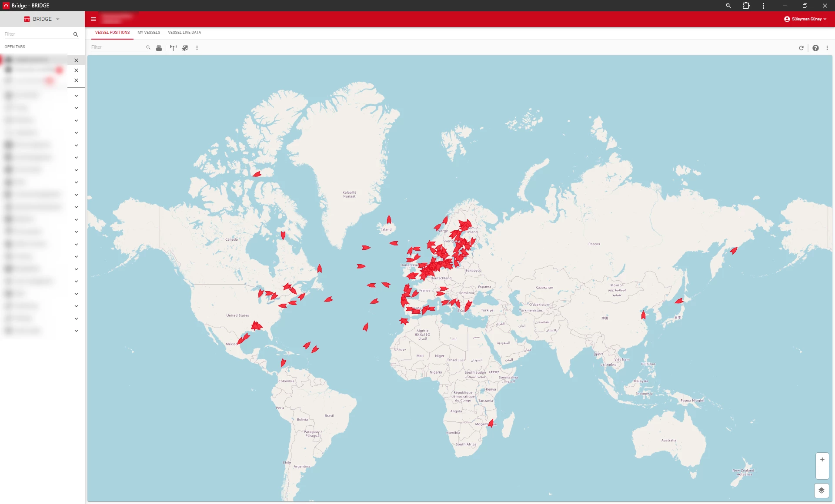This screenshot has width=835, height=504.
Task: Toggle the satellite icon in toolbar
Action: (x=185, y=48)
